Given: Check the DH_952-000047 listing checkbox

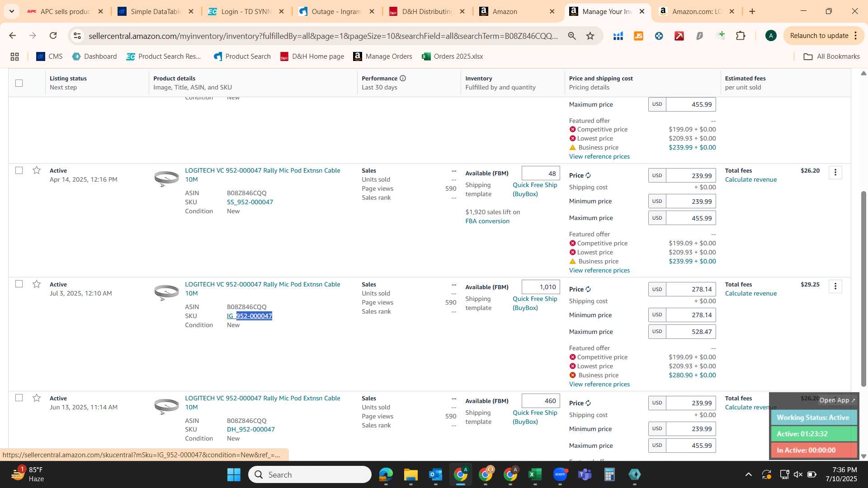Looking at the screenshot, I should pos(19,398).
